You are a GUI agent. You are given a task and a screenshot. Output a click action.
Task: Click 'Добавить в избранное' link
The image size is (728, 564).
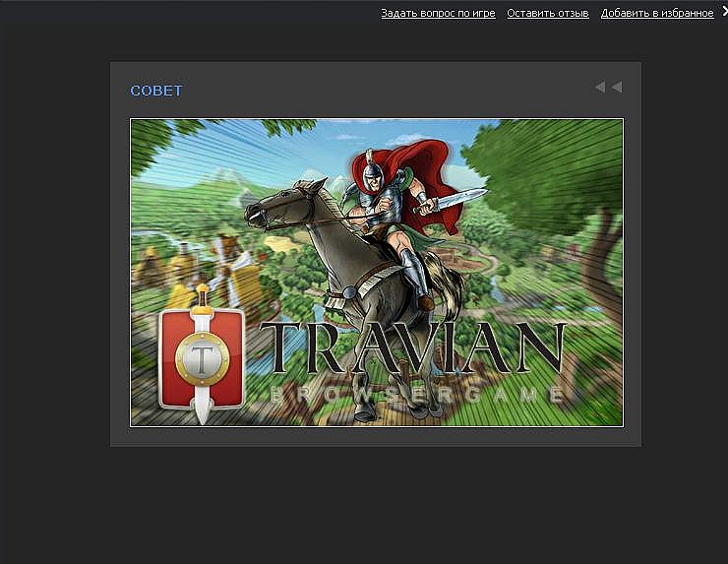(x=657, y=13)
